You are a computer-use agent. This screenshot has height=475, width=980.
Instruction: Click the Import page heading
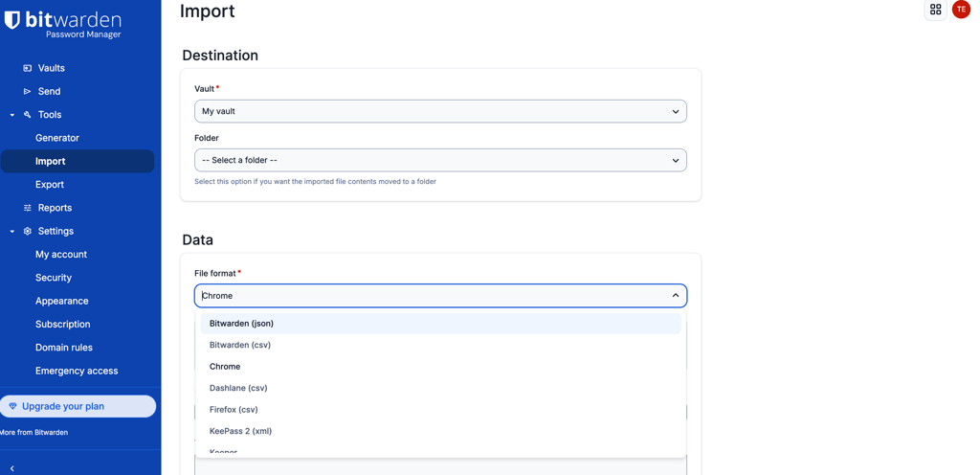tap(208, 11)
